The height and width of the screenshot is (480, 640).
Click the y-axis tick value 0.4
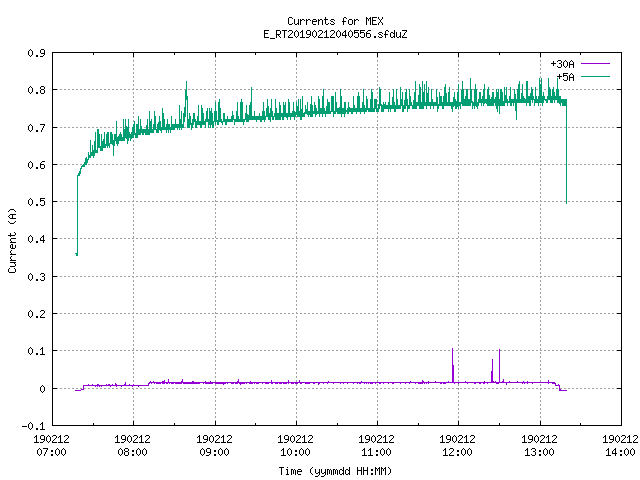36,239
